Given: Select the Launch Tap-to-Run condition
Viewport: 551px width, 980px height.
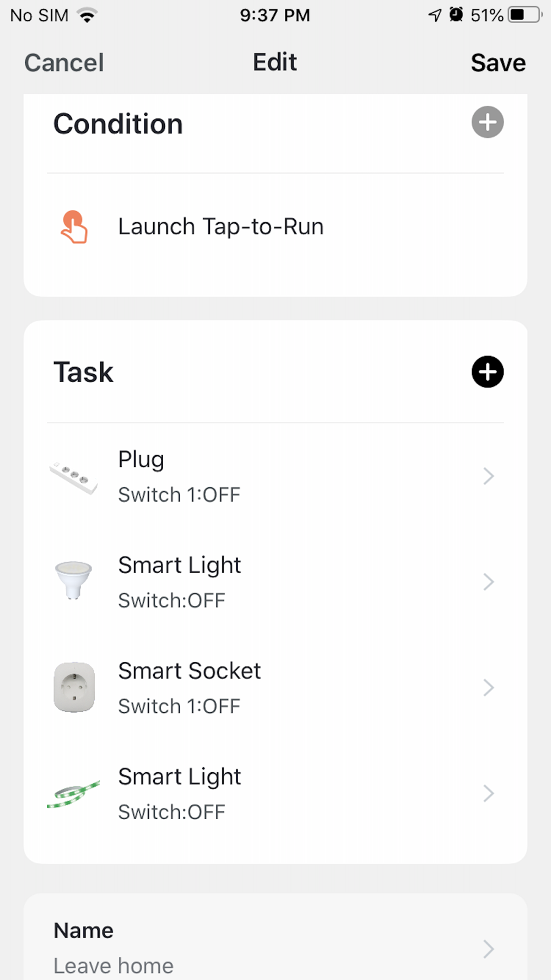Looking at the screenshot, I should (220, 227).
